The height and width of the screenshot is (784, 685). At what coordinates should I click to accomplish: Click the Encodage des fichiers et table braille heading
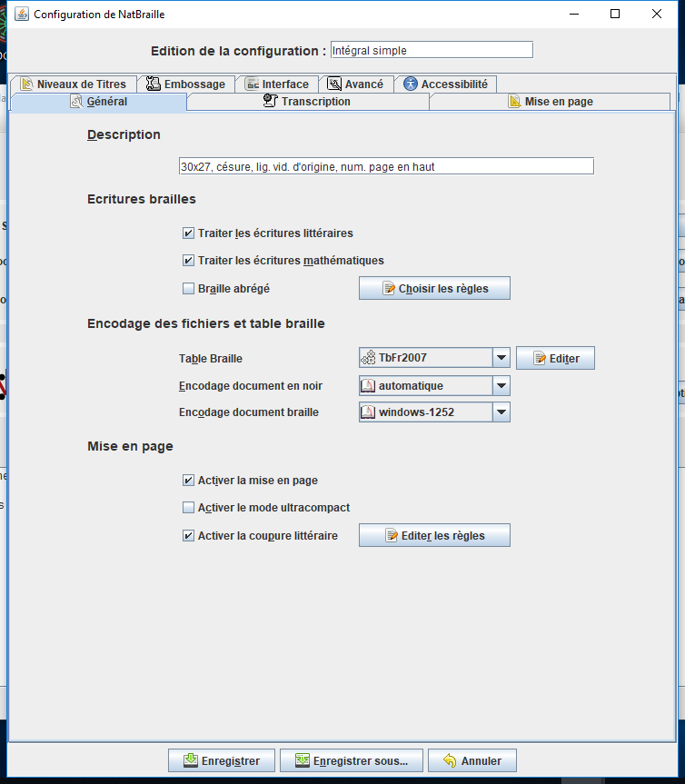pos(206,323)
